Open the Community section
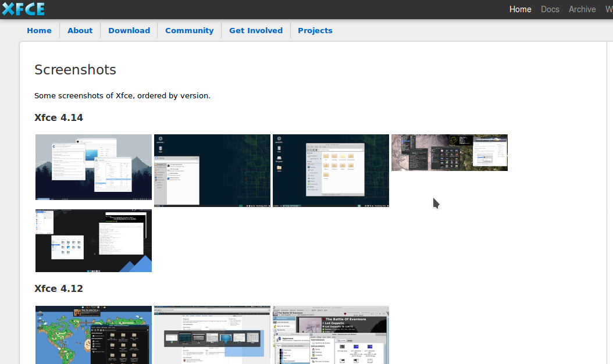The image size is (613, 364). click(189, 30)
